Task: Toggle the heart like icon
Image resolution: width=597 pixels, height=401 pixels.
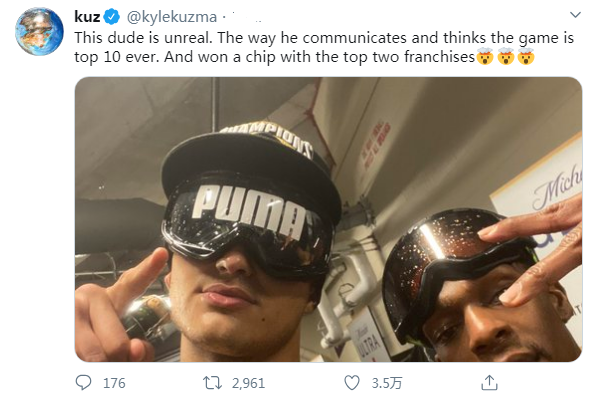Action: pyautogui.click(x=351, y=383)
